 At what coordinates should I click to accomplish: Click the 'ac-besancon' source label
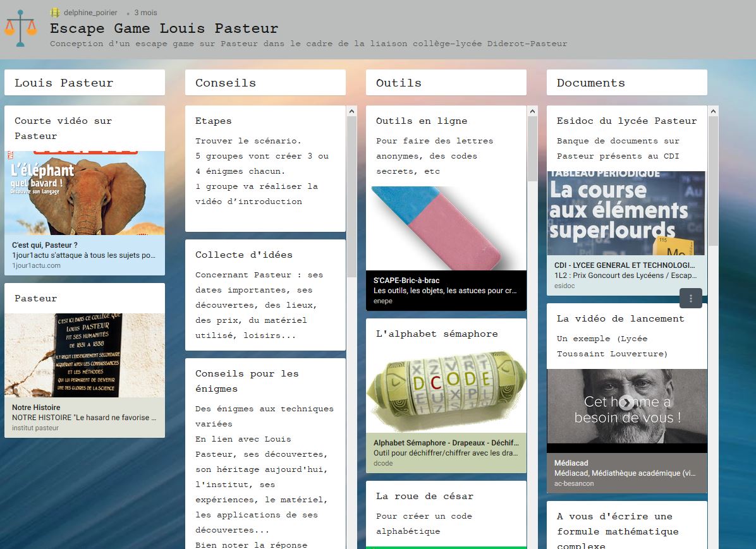pyautogui.click(x=574, y=483)
